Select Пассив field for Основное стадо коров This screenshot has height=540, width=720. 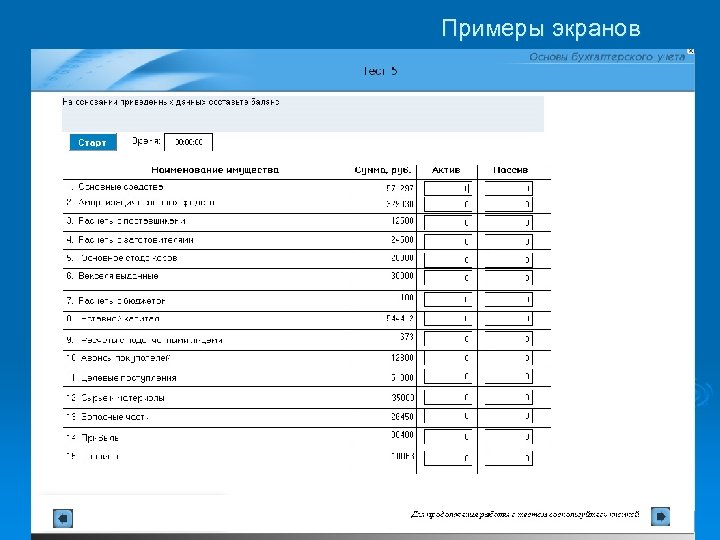(509, 259)
